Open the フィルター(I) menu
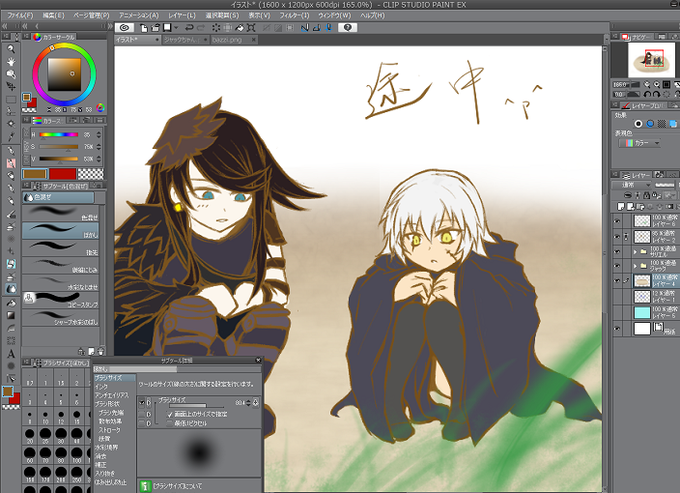Screen dimensions: 680x493 (294, 15)
